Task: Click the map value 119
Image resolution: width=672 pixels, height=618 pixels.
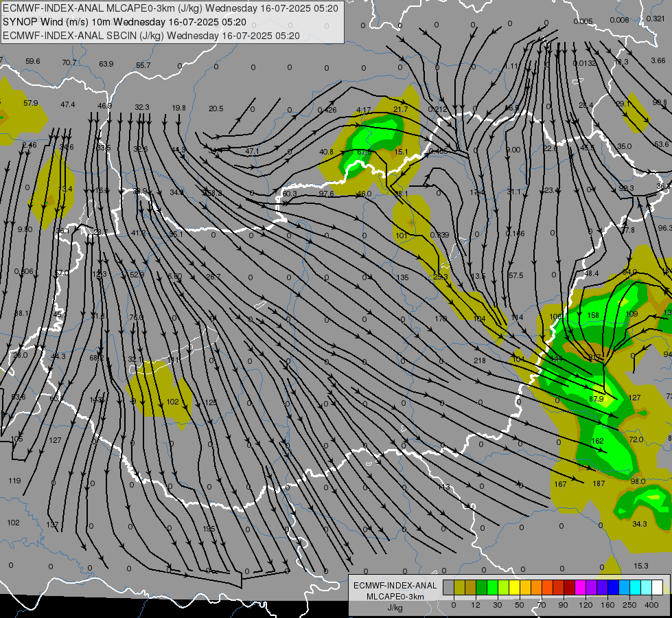Action: pyautogui.click(x=14, y=481)
